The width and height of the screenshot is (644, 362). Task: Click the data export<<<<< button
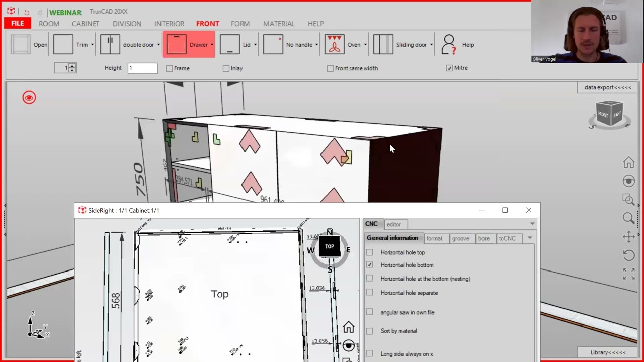tap(608, 87)
